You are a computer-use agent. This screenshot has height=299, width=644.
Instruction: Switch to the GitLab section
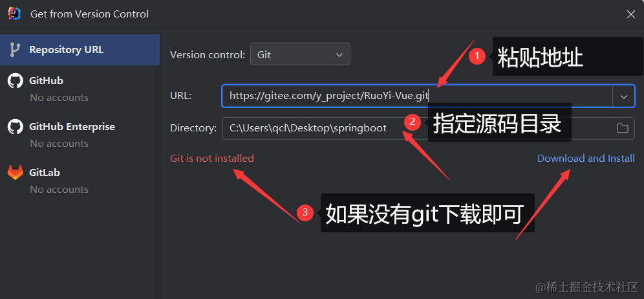[x=80, y=180]
